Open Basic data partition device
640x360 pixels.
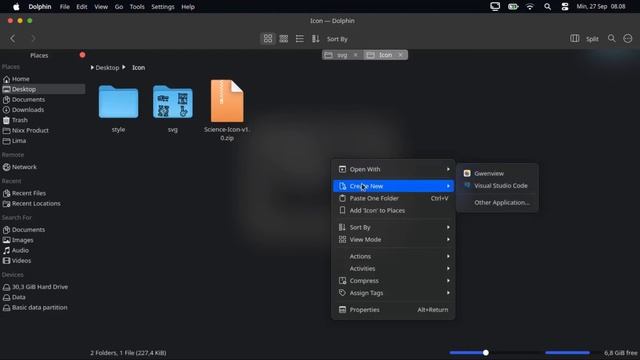click(43, 307)
